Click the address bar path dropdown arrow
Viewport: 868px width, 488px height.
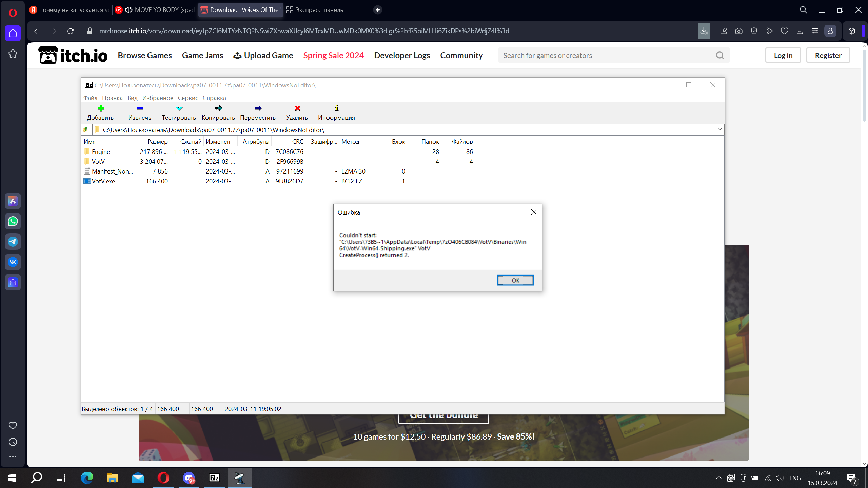[719, 129]
